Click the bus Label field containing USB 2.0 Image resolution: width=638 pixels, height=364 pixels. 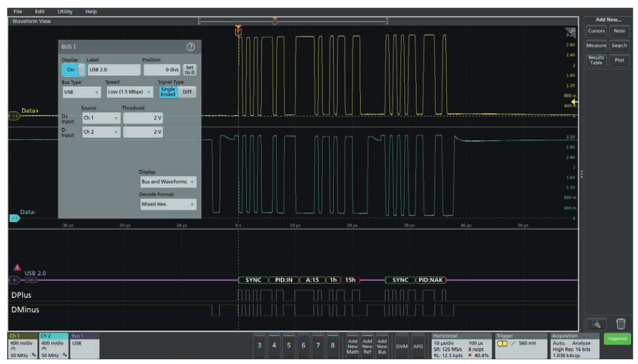(x=113, y=70)
